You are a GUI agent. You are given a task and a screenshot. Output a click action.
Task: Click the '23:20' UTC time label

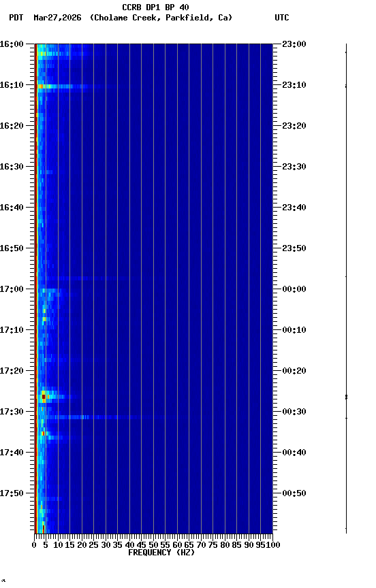294,126
